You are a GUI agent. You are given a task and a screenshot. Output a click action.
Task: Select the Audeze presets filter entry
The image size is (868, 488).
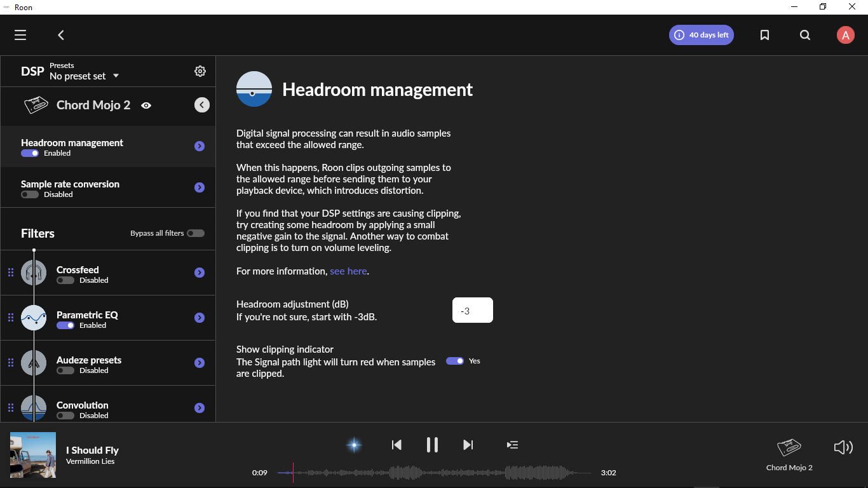point(108,363)
